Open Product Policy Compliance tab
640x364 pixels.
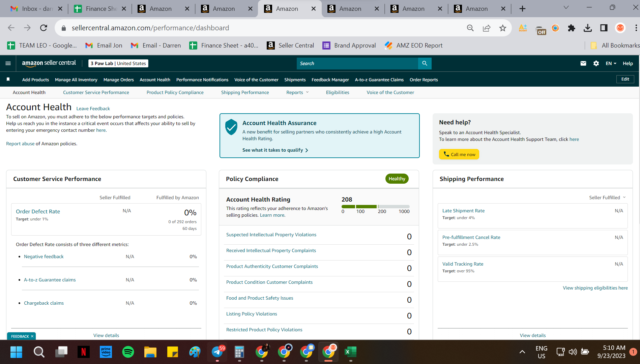(175, 92)
